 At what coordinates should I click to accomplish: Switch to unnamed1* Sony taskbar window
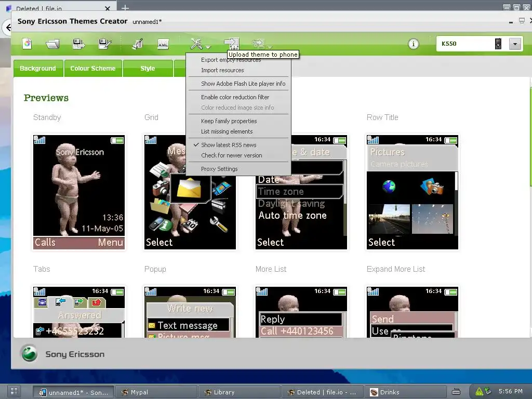[x=73, y=392]
